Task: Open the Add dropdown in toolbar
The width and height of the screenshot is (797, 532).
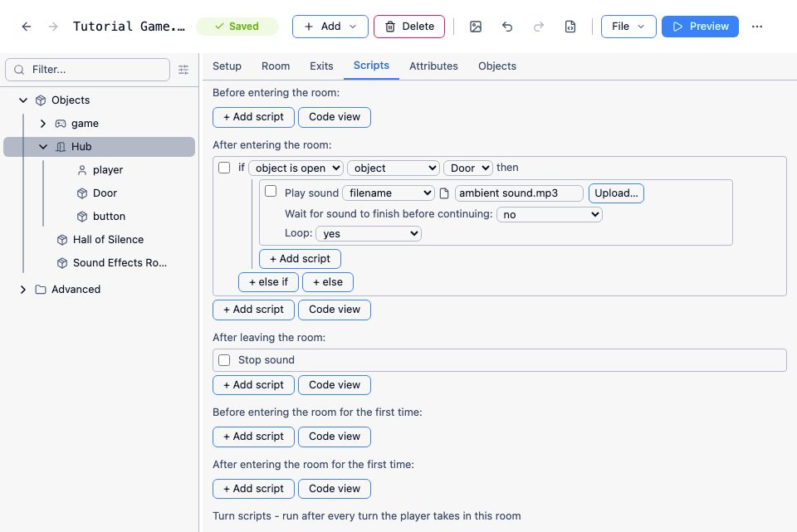Action: [x=330, y=27]
